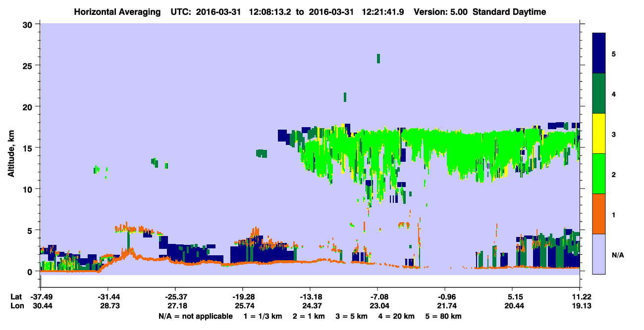Viewport: 644px width, 330px height.
Task: Click the yellow colorbar segment labeled 3
Action: click(x=599, y=134)
